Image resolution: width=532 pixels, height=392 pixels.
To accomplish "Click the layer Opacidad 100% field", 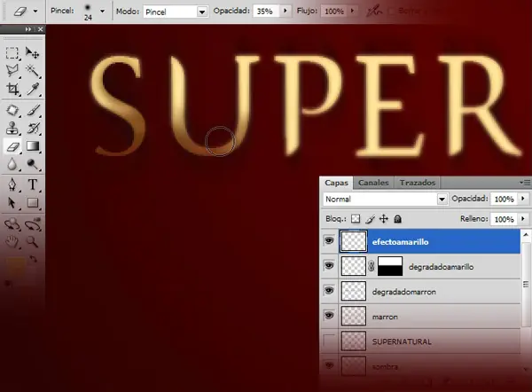I will 504,199.
